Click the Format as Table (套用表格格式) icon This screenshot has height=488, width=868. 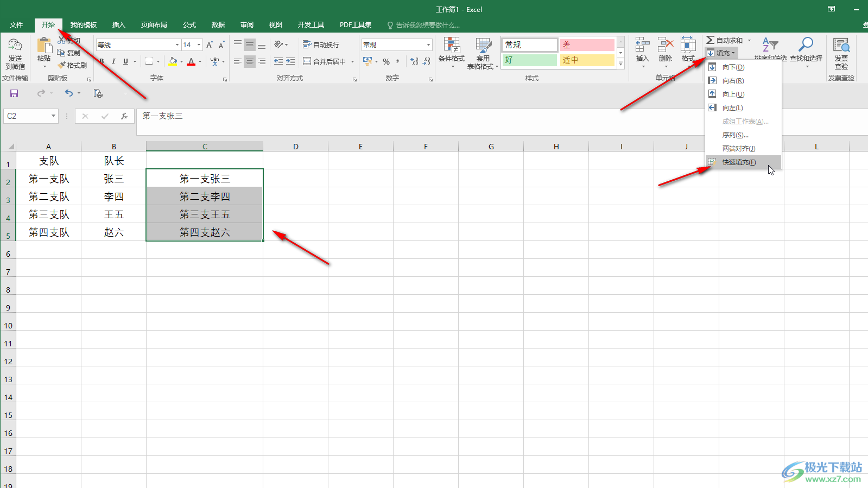pyautogui.click(x=483, y=46)
